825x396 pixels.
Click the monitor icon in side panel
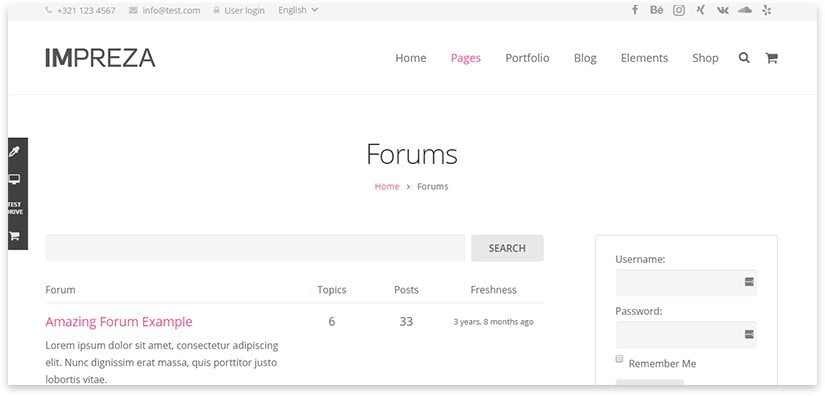[14, 180]
